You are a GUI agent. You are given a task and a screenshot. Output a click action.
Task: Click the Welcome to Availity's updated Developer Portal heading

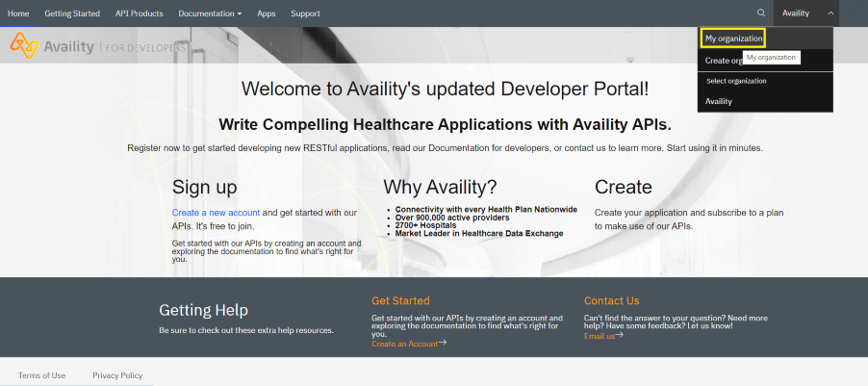[x=446, y=90]
